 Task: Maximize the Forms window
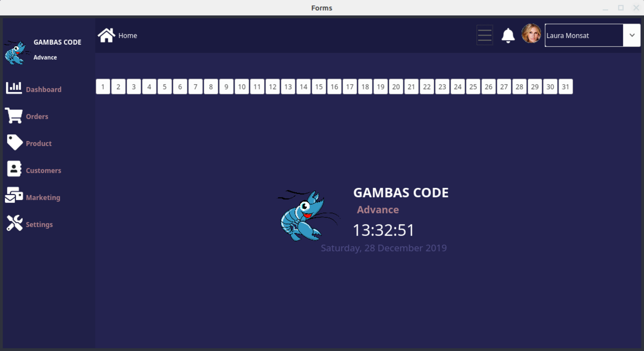621,8
